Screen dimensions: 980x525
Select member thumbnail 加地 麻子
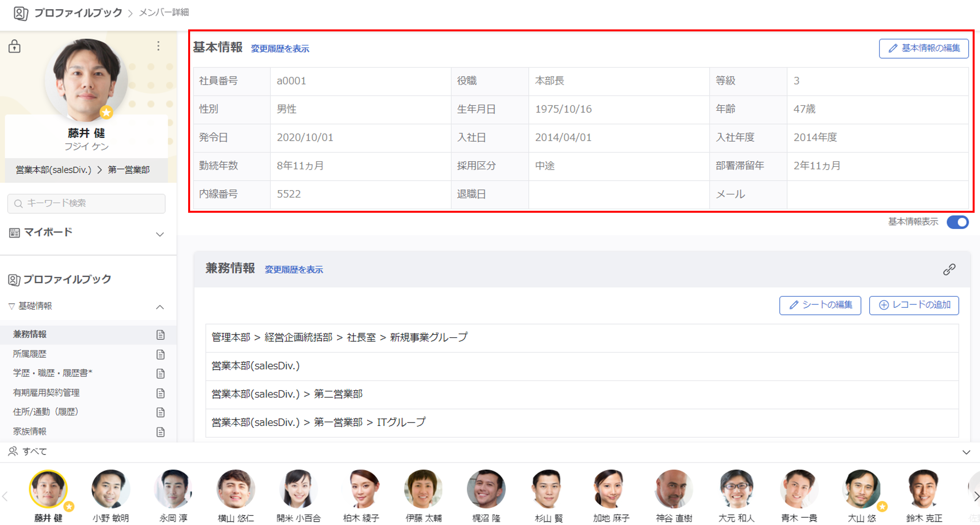611,489
